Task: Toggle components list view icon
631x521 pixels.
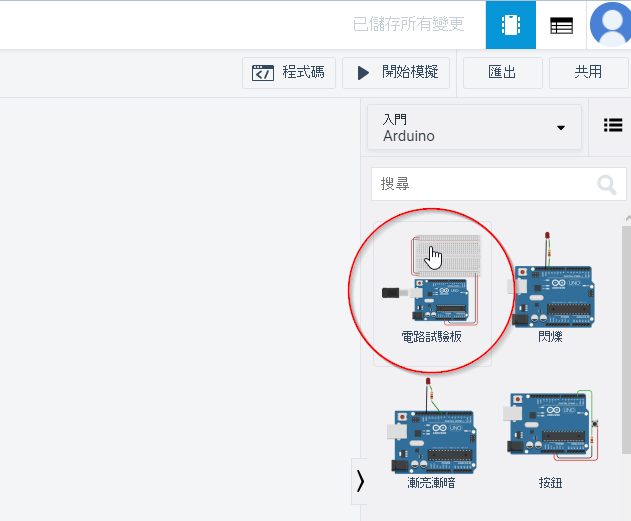Action: click(x=612, y=125)
